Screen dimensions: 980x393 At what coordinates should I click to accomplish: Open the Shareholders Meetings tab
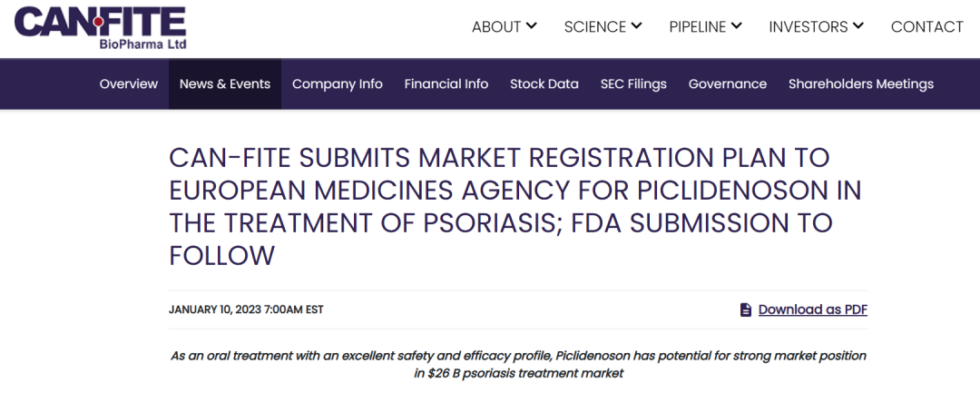click(x=861, y=84)
